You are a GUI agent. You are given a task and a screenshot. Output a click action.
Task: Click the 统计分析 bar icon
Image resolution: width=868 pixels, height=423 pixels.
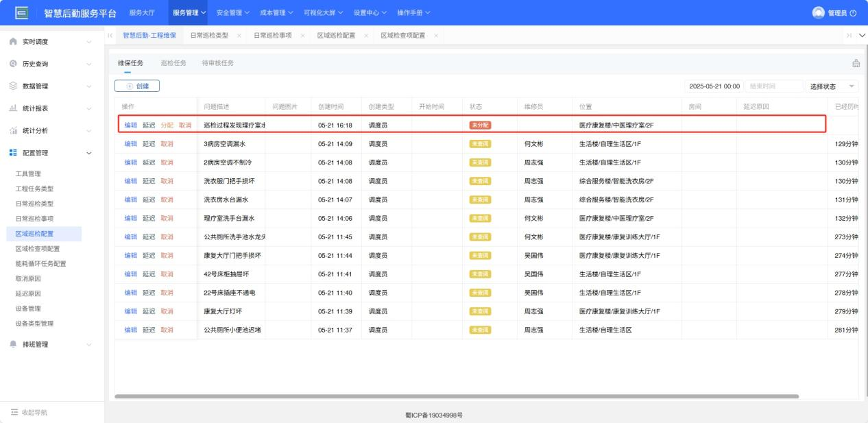coord(13,130)
